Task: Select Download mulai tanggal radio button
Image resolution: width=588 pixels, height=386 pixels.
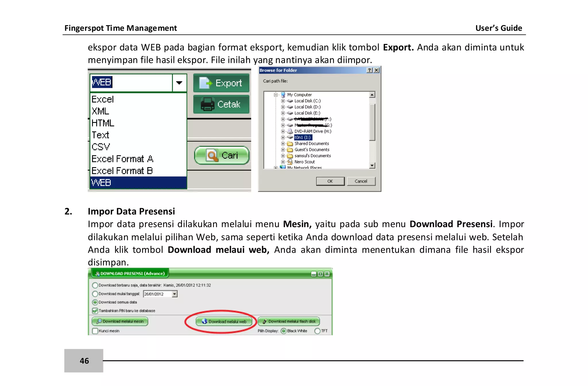Action: coord(95,294)
